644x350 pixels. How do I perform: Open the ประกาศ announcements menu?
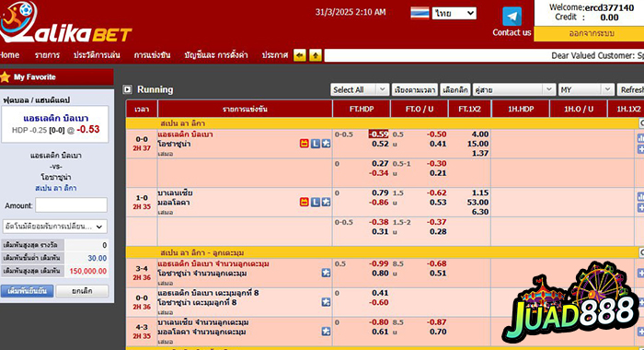(x=275, y=54)
